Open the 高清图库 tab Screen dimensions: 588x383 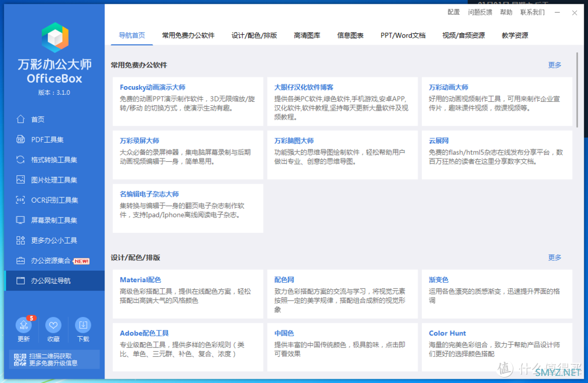coord(307,35)
